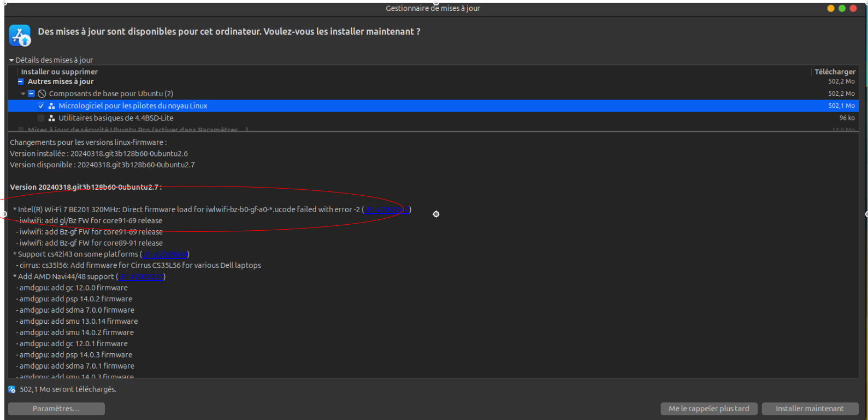
Task: Click package icon beside Micrologiciel pour les pilotes
Action: 51,106
